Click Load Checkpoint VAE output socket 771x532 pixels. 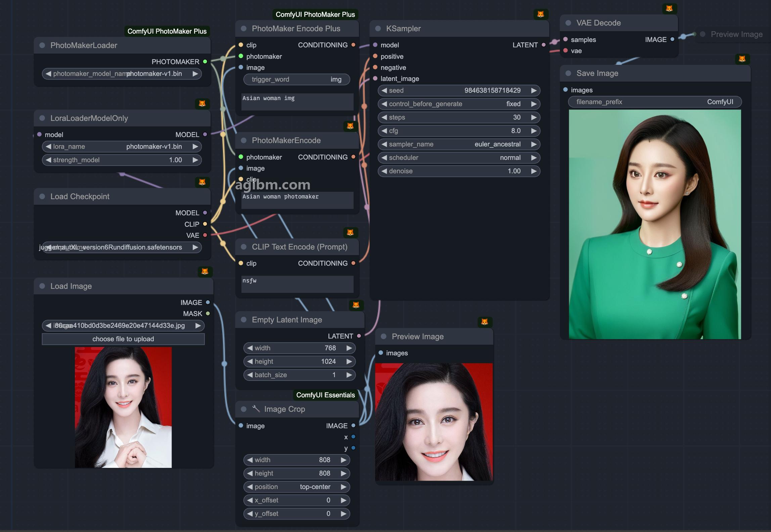(205, 235)
